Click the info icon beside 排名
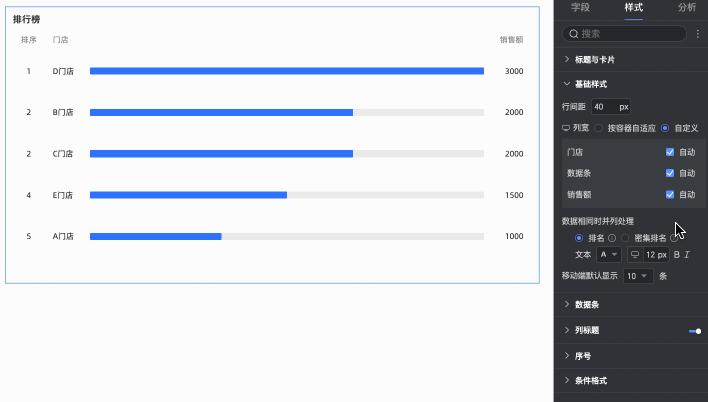Image resolution: width=708 pixels, height=402 pixels. click(612, 238)
